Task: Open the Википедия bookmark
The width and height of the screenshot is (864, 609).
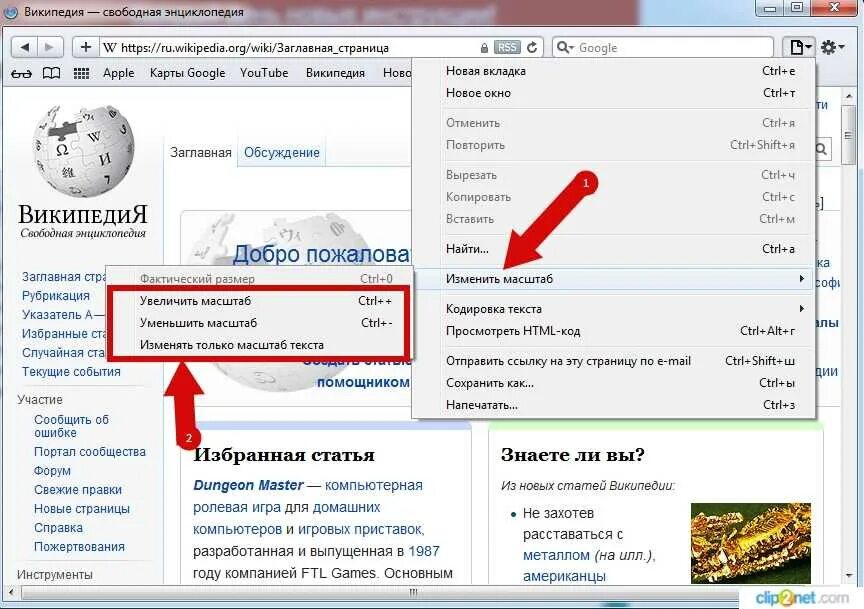Action: point(335,73)
